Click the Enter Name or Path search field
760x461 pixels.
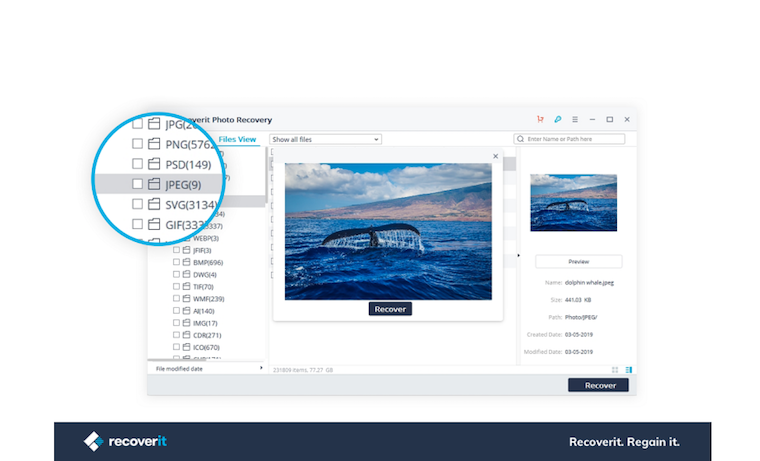[x=570, y=139]
